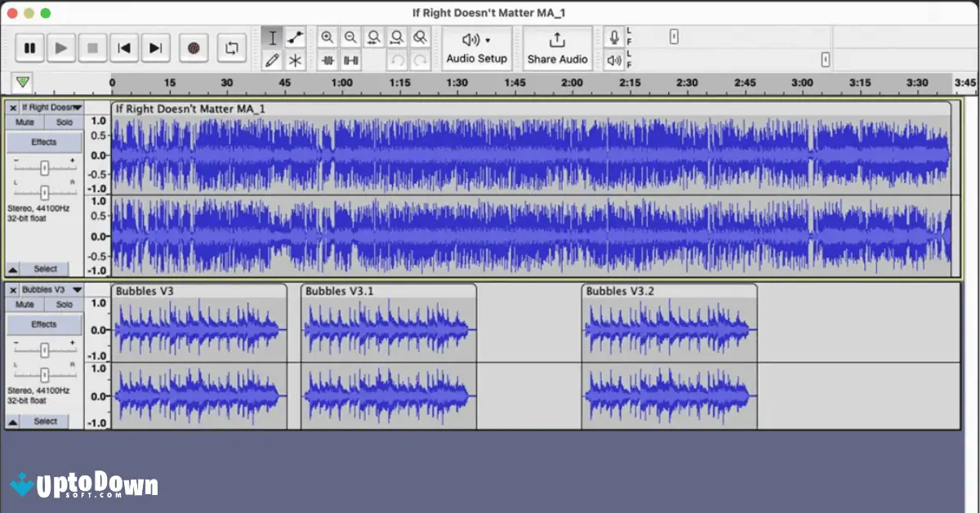Enable loop playback
The height and width of the screenshot is (513, 980).
(231, 47)
